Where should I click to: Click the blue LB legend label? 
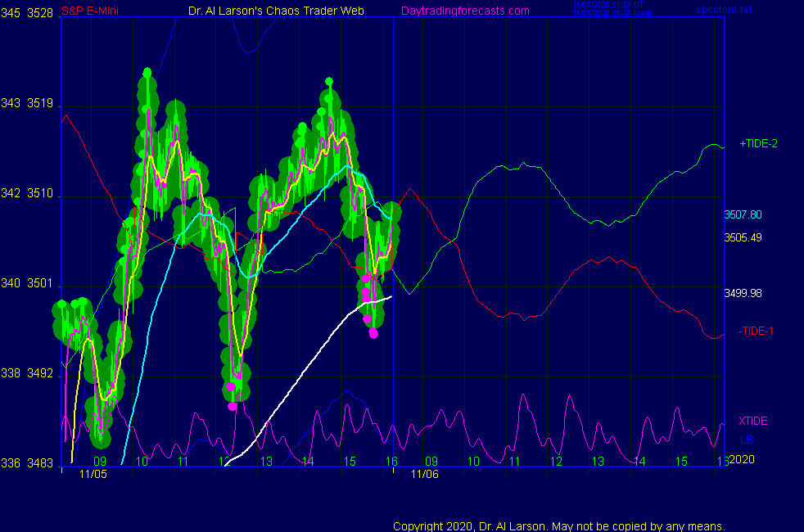click(x=746, y=440)
